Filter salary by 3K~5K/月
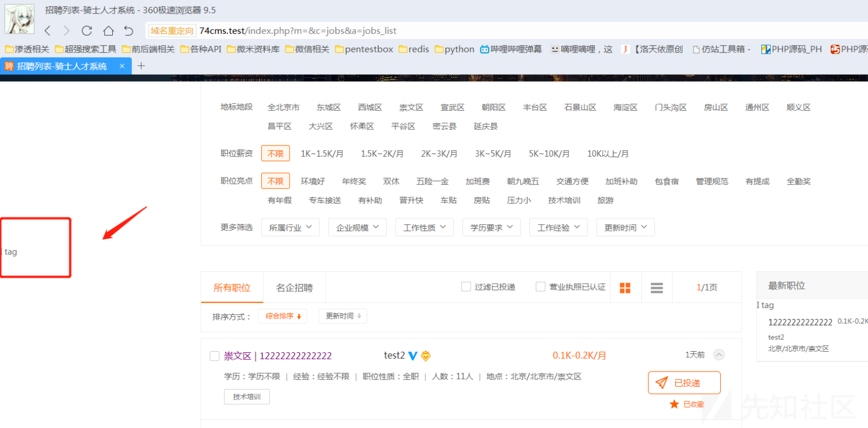 (493, 154)
